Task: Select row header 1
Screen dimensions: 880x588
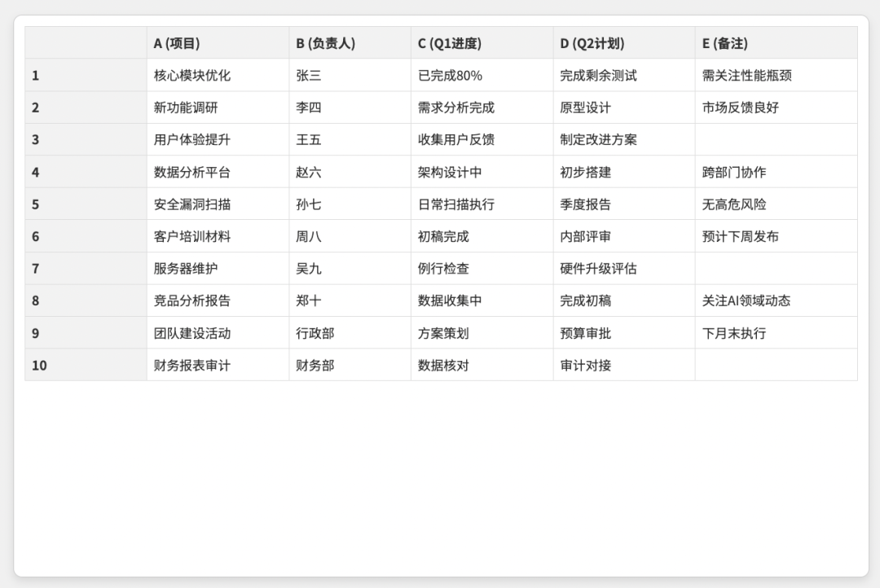Action: 86,75
